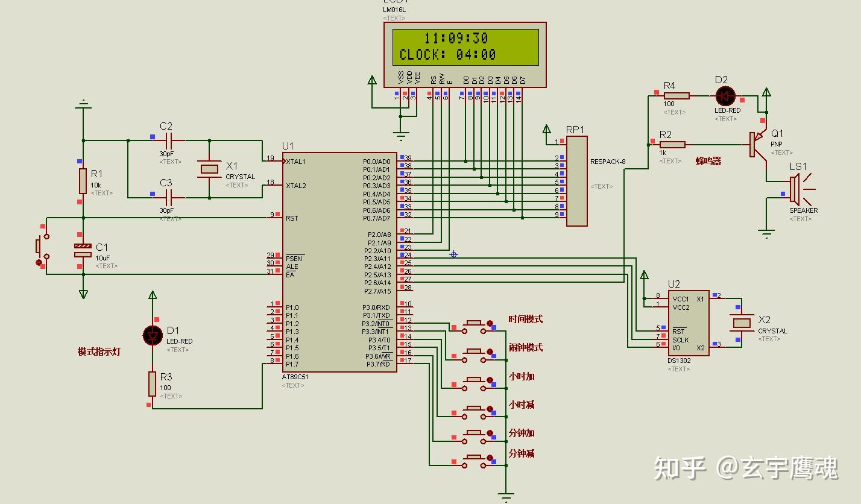Push the 闹钟模式 button

click(x=475, y=354)
